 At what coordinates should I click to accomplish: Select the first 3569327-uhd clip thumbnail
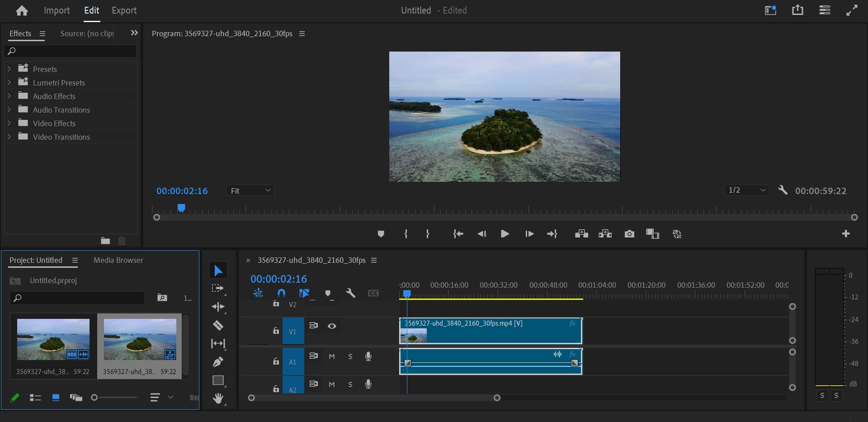[x=53, y=339]
